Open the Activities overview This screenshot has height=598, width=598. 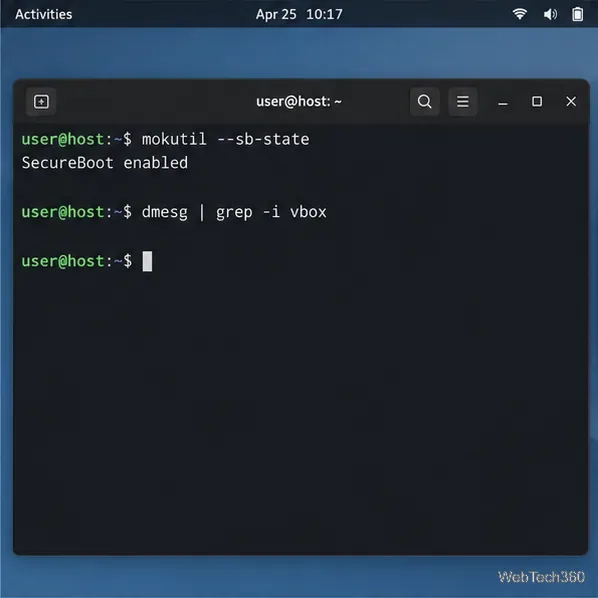pyautogui.click(x=43, y=14)
